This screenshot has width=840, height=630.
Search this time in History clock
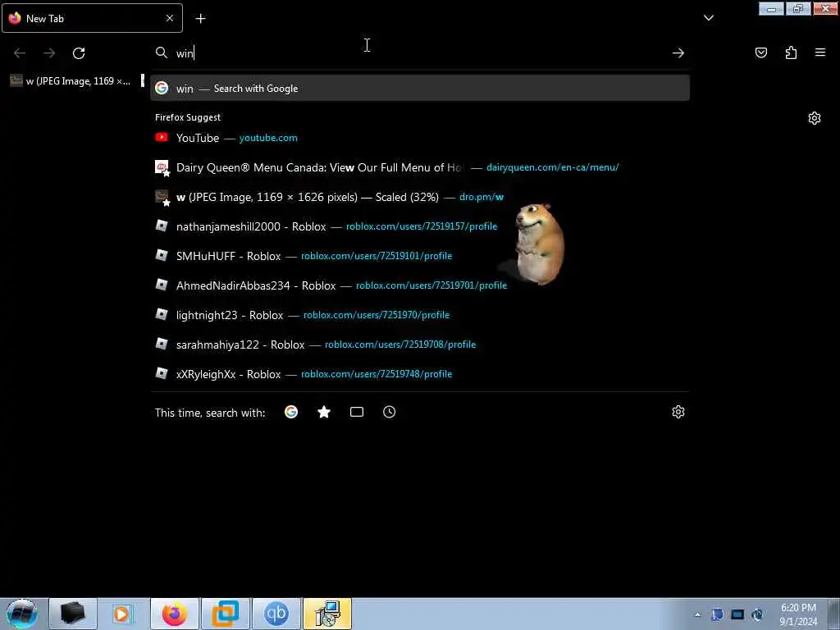[390, 412]
